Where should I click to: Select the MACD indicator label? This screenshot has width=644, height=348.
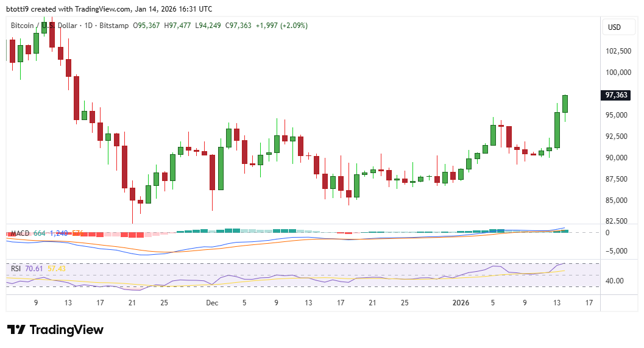coord(20,233)
